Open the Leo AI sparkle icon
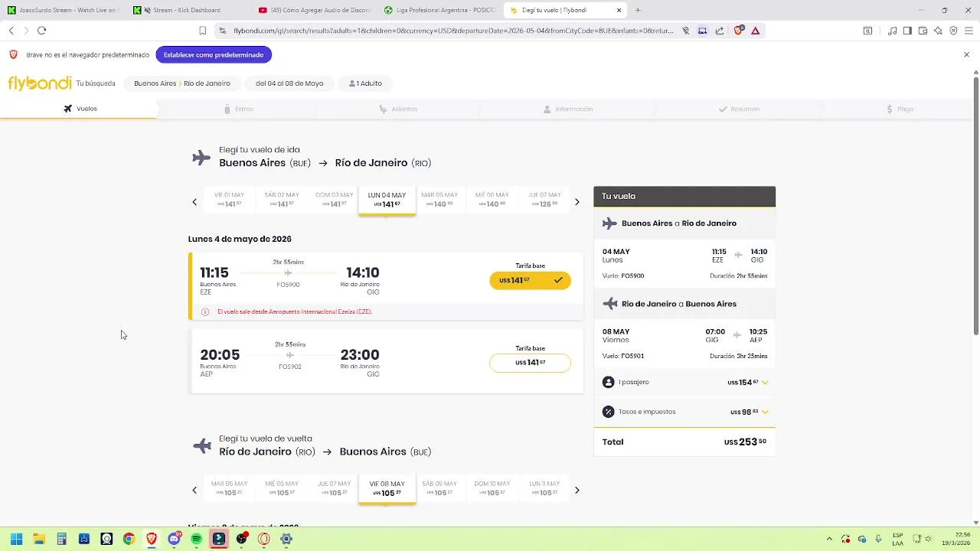The width and height of the screenshot is (980, 551). [x=938, y=31]
